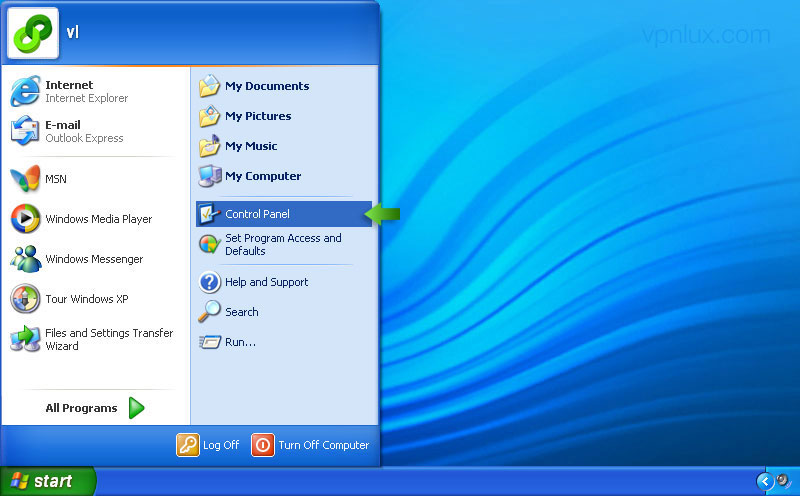This screenshot has width=800, height=496.
Task: Launch MSN via its butterfly icon
Action: (25, 179)
